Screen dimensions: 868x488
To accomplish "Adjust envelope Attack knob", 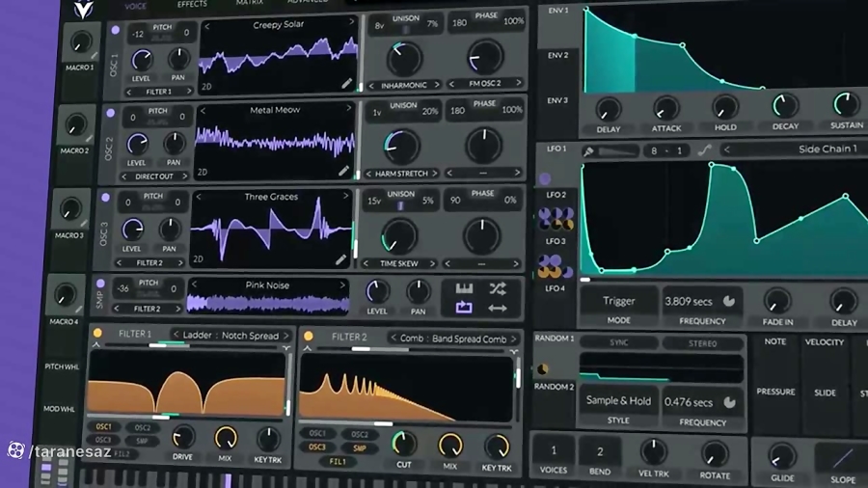I will (x=665, y=108).
